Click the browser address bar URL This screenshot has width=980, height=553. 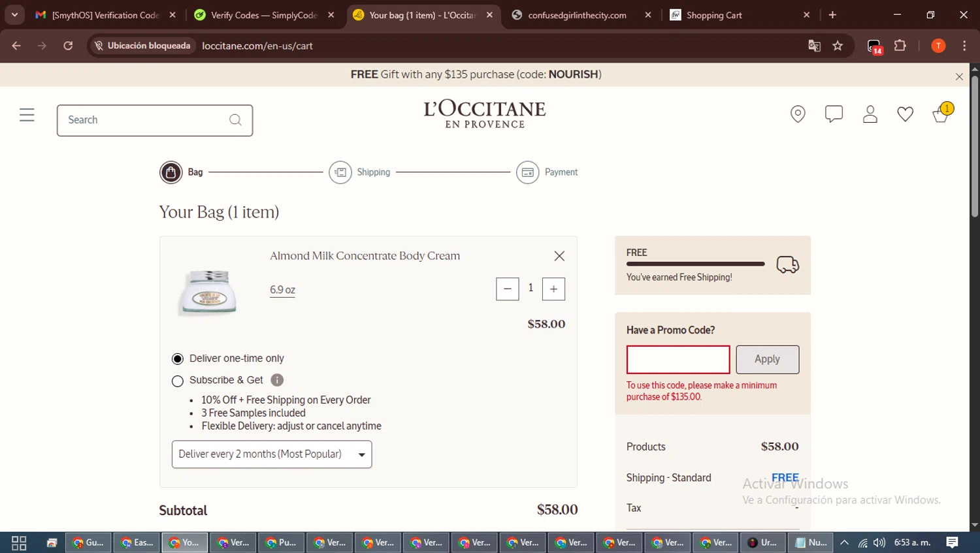click(257, 46)
